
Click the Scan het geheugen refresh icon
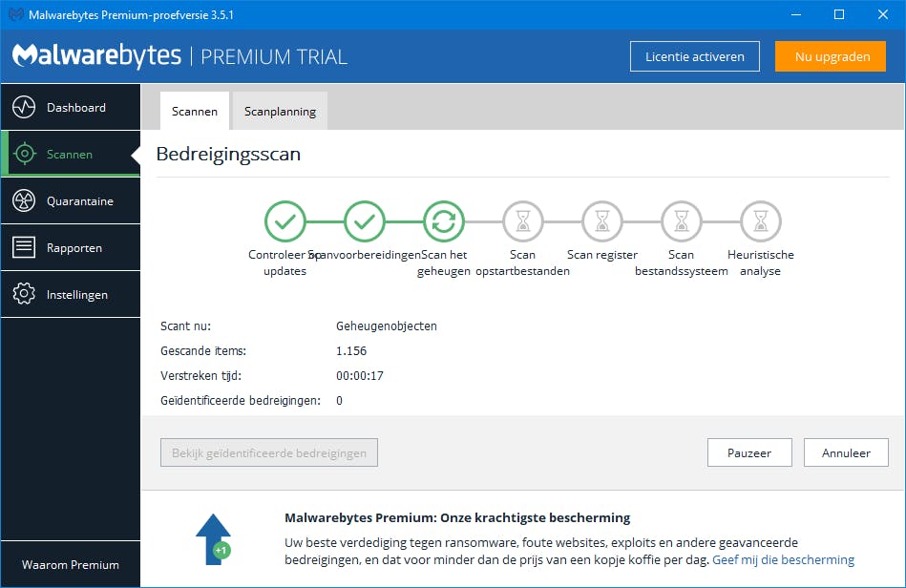444,221
